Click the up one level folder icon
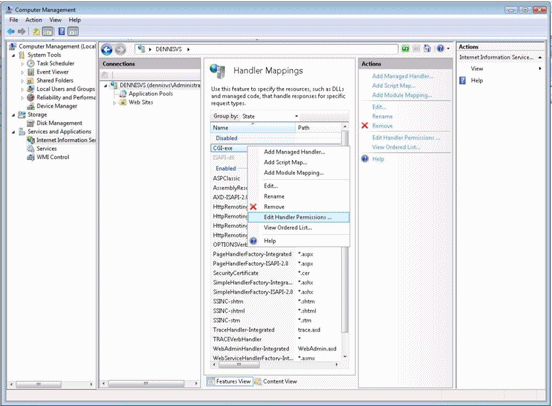The width and height of the screenshot is (552, 406). click(36, 32)
